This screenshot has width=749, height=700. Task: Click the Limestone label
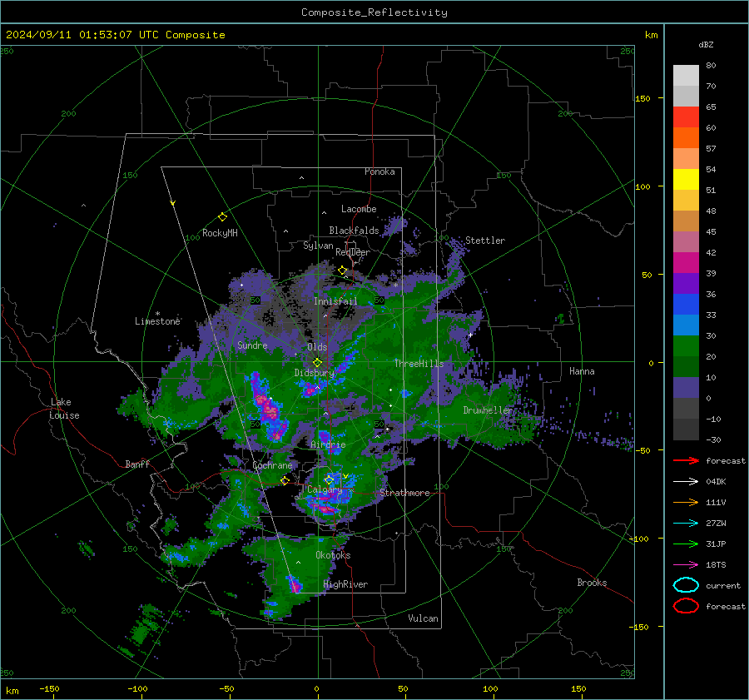click(157, 321)
